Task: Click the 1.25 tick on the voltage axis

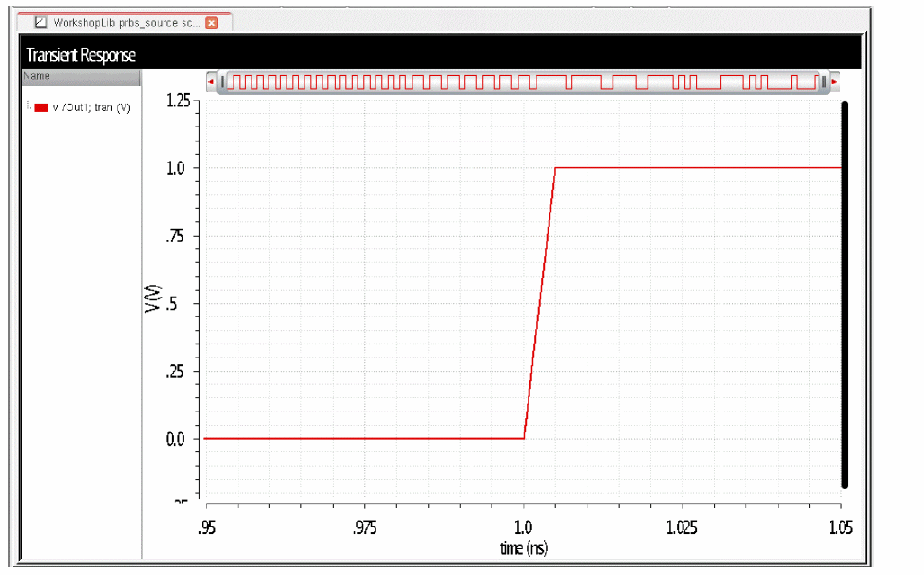Action: [x=177, y=101]
